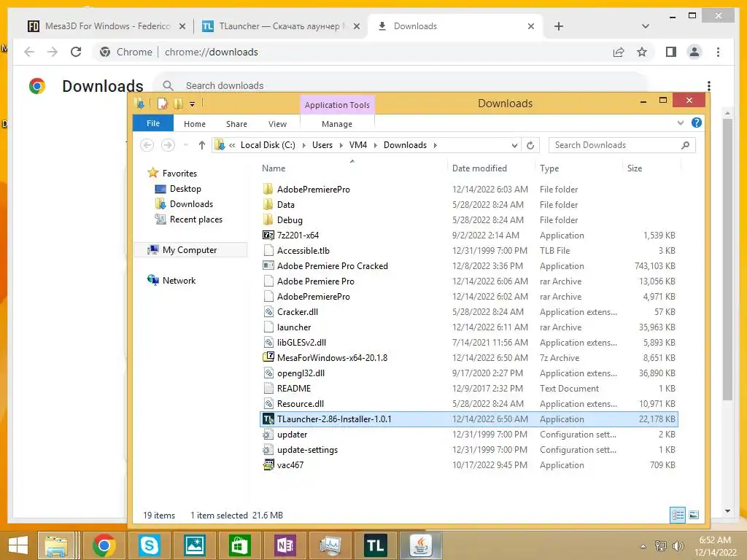747x560 pixels.
Task: Select the opengl32.dll file
Action: point(301,373)
